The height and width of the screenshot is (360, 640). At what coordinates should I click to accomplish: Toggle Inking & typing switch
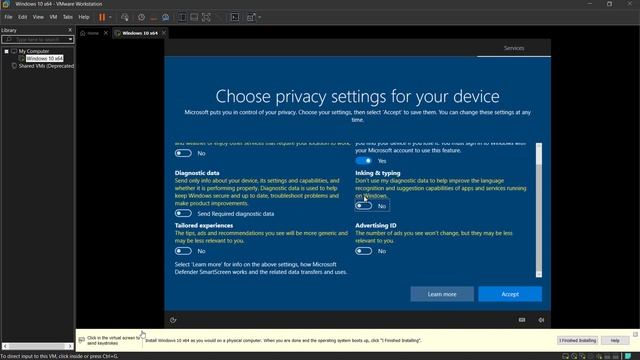tap(363, 206)
